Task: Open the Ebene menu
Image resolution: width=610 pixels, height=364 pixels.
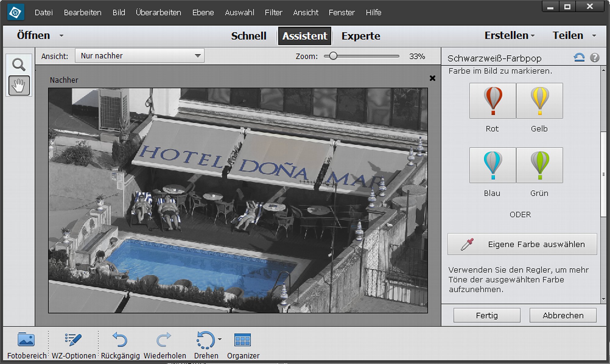Action: tap(203, 12)
